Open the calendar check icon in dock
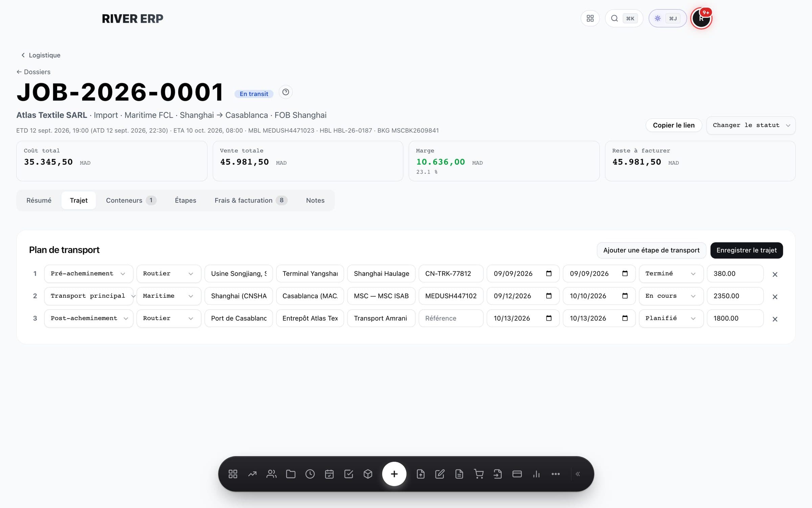Viewport: 812px width, 508px height. pyautogui.click(x=329, y=474)
